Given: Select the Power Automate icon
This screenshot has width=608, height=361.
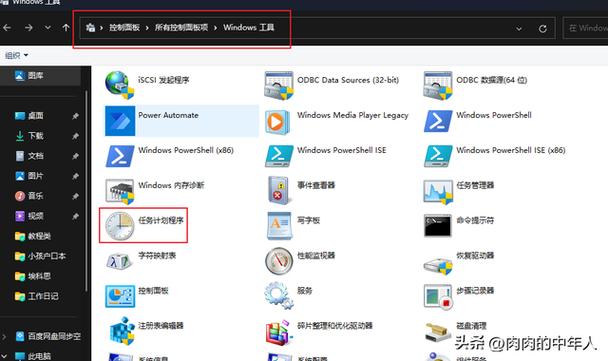Looking at the screenshot, I should 120,121.
